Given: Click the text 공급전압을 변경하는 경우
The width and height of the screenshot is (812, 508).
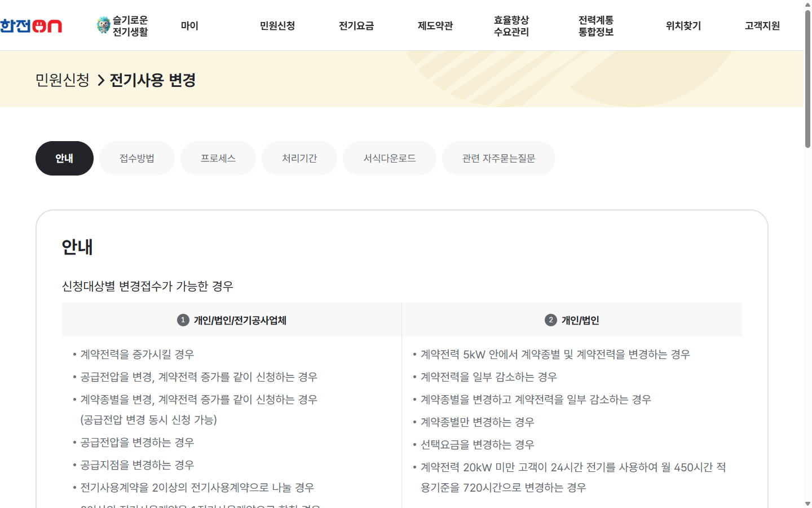Looking at the screenshot, I should coord(137,443).
